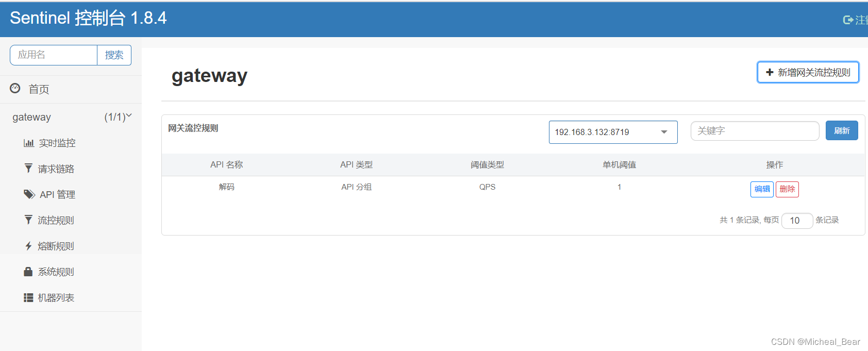Click the 操作 column header
Viewport: 868px width, 351px height.
(774, 164)
